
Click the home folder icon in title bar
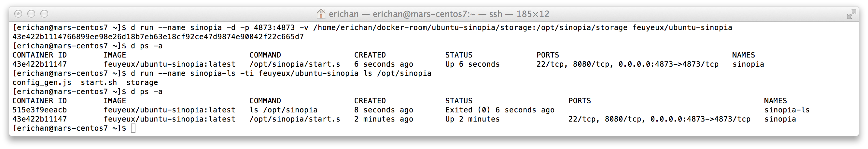pos(321,14)
